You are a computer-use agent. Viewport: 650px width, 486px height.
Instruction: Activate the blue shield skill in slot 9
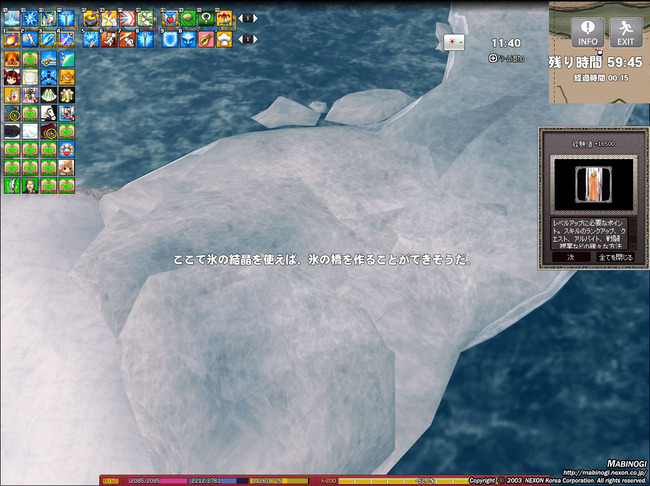[170, 39]
